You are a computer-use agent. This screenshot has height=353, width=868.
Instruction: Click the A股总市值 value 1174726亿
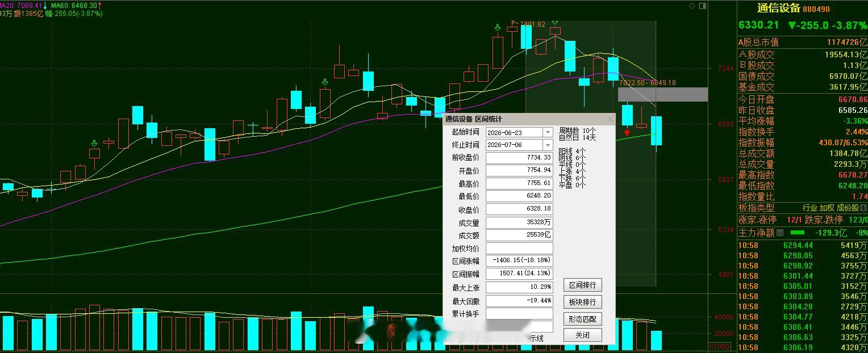(x=847, y=43)
